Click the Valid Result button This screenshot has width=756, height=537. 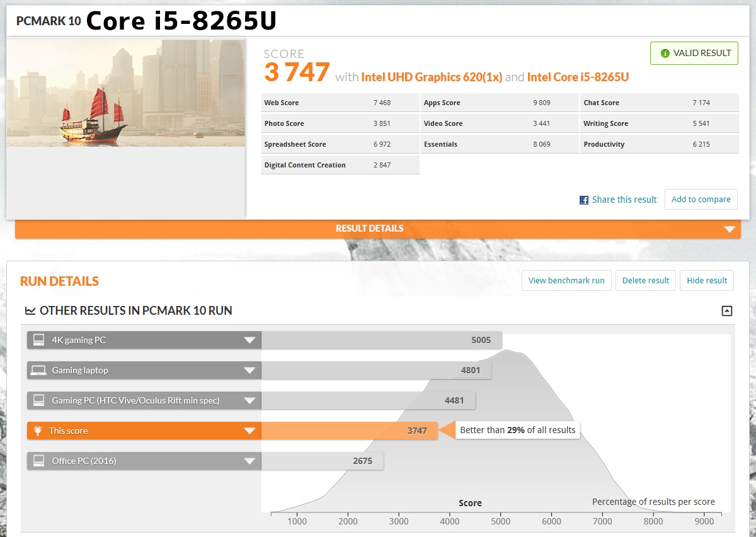[x=694, y=54]
